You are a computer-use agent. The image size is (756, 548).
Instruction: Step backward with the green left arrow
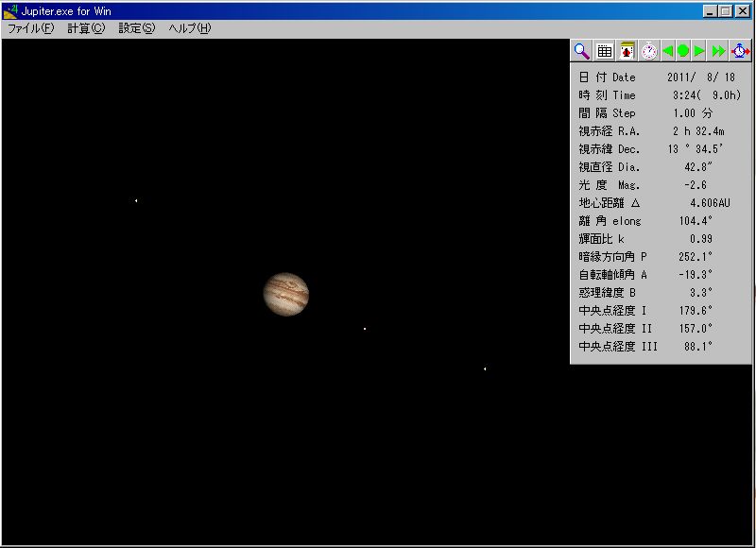click(x=668, y=51)
